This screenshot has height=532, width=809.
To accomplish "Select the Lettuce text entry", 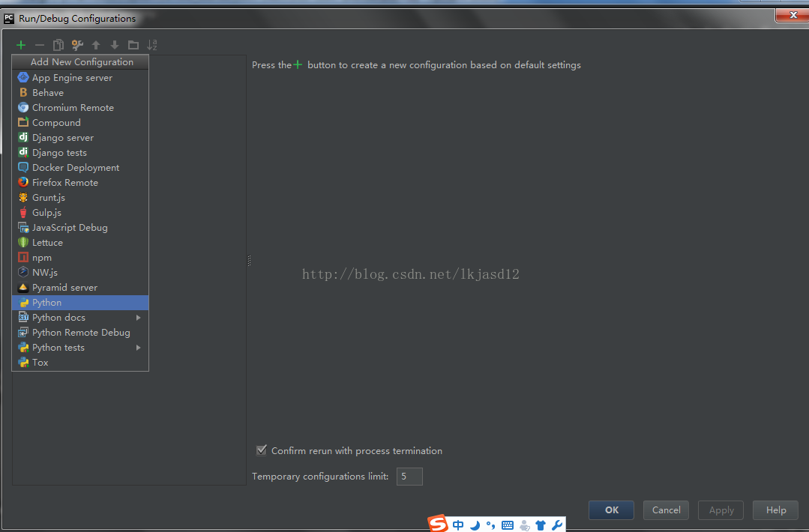I will [47, 242].
